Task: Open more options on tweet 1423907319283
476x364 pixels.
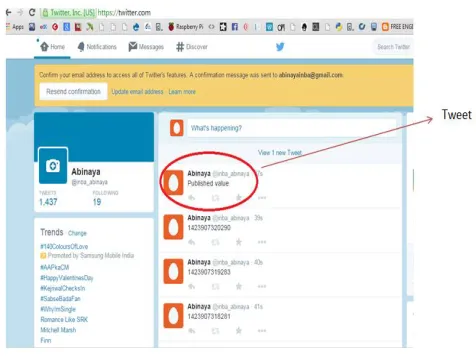Action: (x=262, y=286)
